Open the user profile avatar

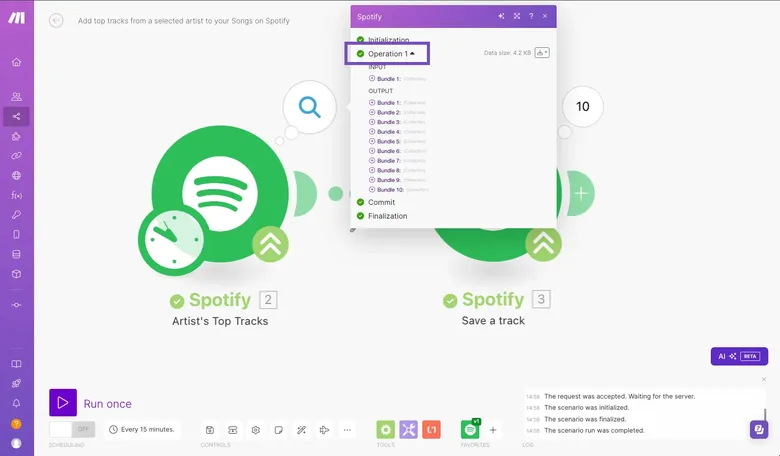[x=16, y=443]
